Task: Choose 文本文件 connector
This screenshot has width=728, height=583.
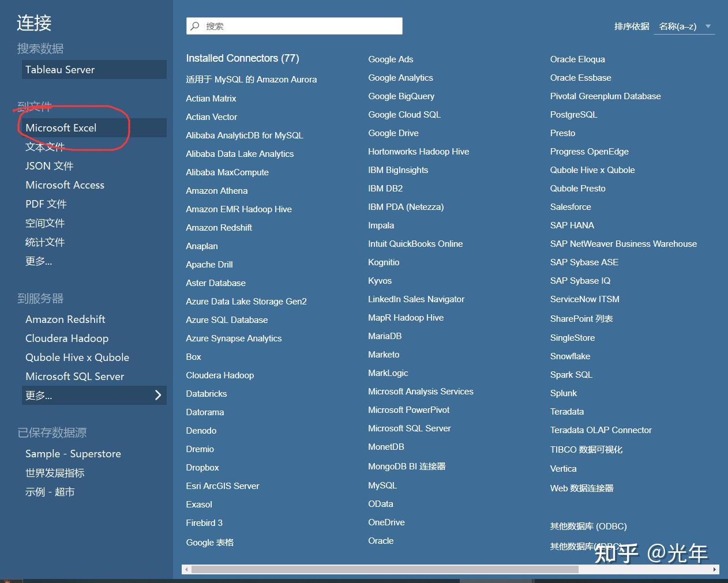Action: tap(45, 147)
